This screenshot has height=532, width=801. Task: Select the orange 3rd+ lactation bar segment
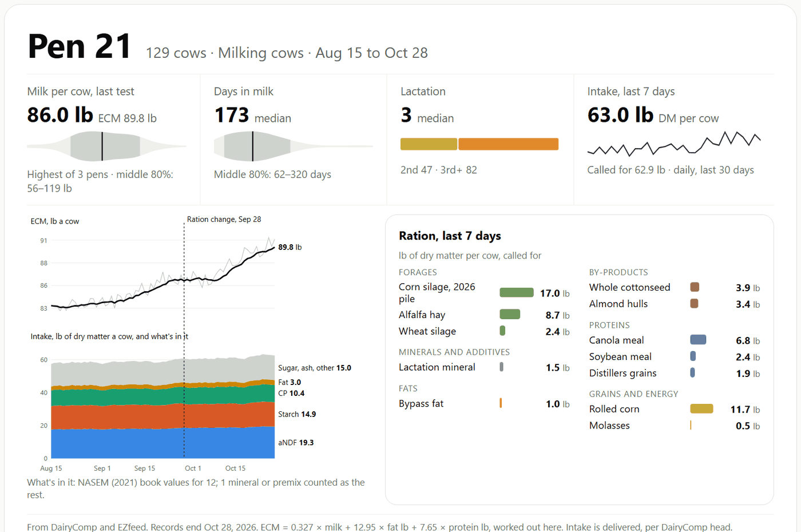(508, 144)
